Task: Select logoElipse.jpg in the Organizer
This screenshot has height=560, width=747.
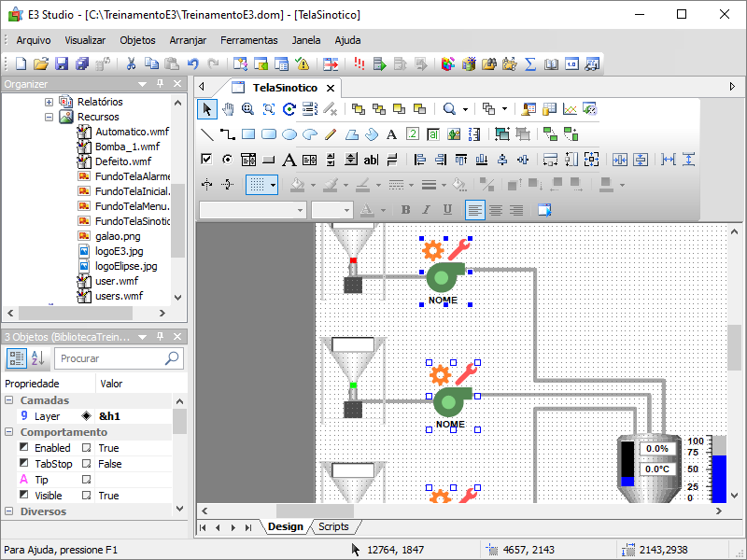Action: [126, 266]
